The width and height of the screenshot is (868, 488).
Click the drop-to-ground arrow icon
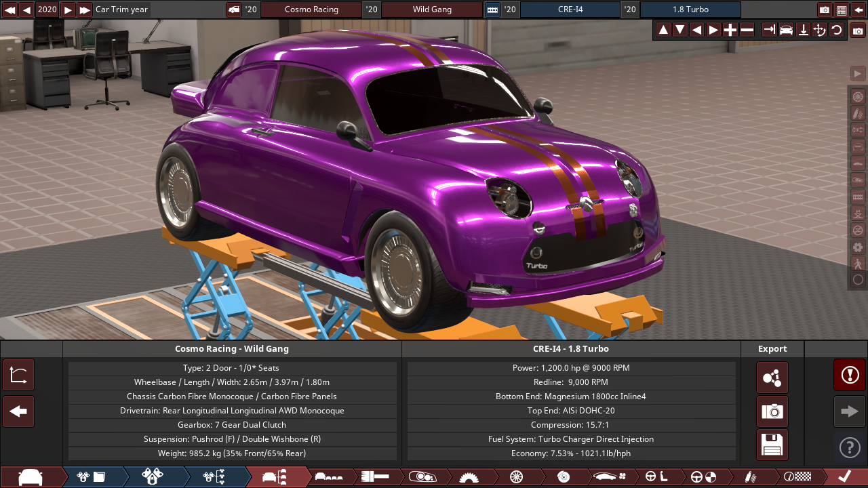tap(803, 30)
